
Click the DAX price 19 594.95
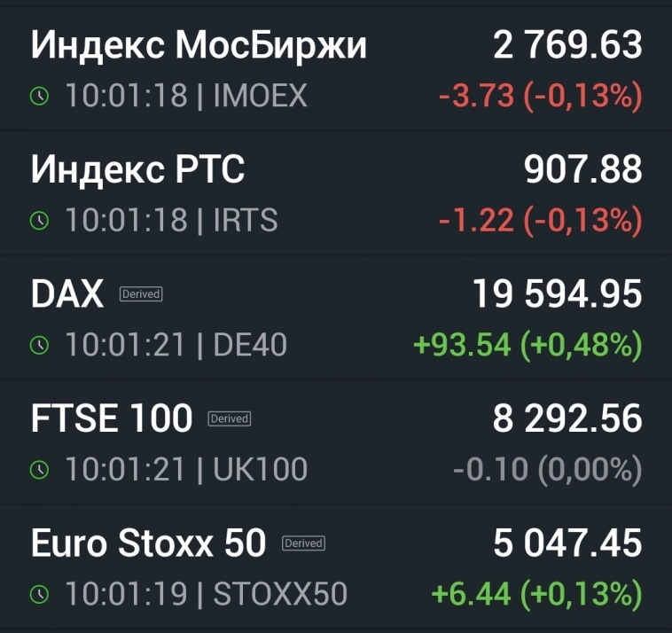[x=557, y=293]
